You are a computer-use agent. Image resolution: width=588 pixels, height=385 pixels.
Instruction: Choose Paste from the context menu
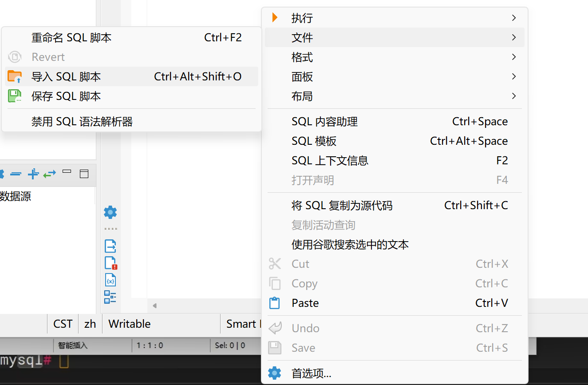click(305, 303)
